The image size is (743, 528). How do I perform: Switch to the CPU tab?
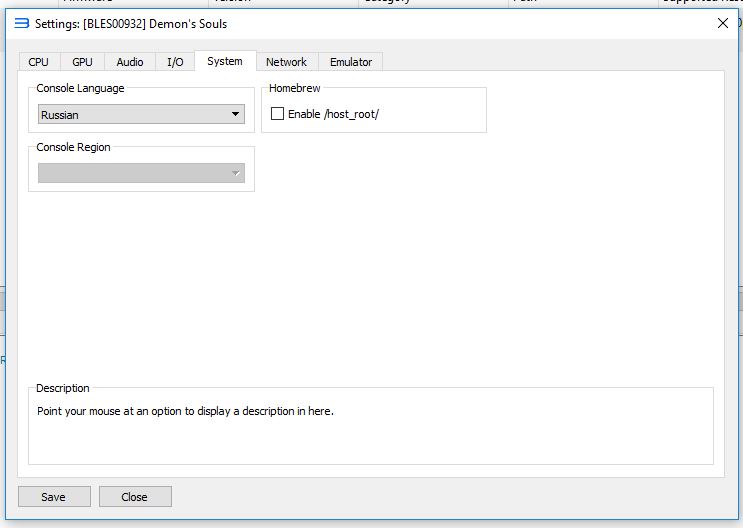click(38, 62)
